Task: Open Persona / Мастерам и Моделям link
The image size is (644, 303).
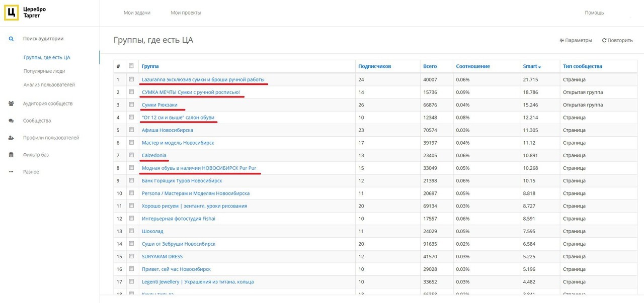Action: coord(196,193)
